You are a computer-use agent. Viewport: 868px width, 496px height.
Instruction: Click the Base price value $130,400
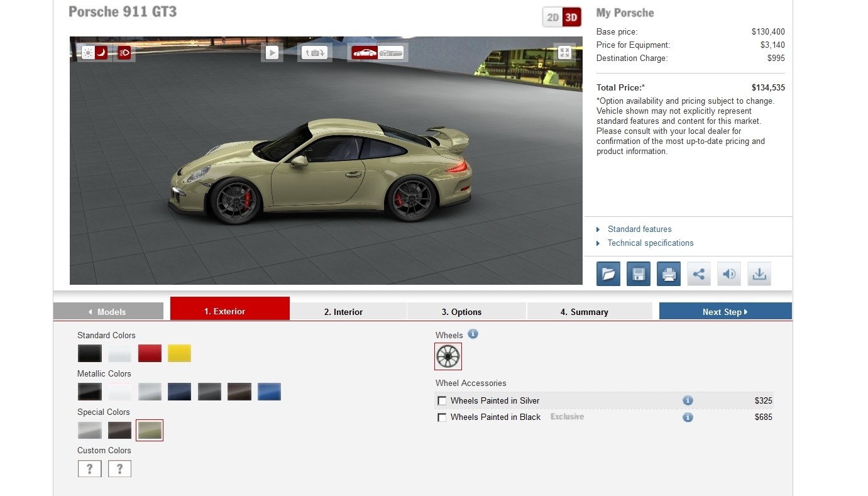pos(768,31)
